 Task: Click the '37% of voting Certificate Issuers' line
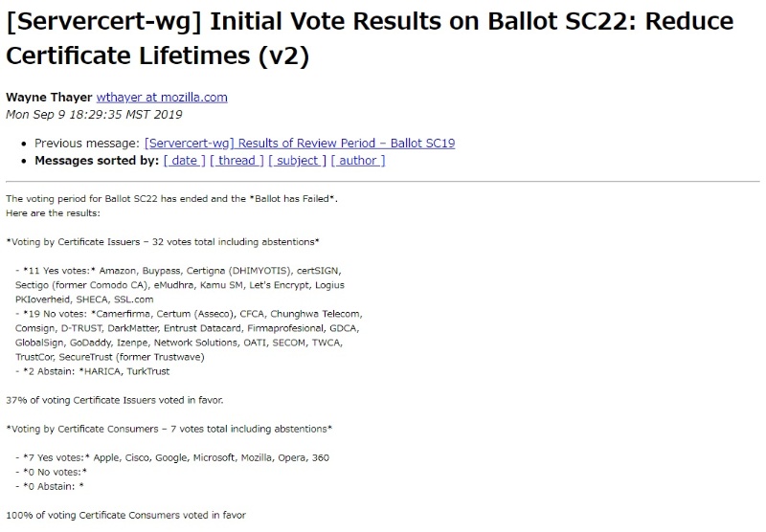(115, 400)
